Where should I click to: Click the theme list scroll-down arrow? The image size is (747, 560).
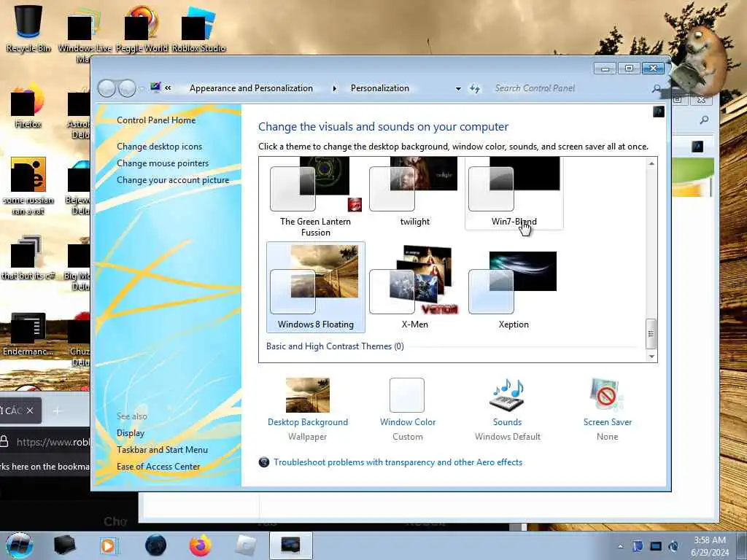(x=651, y=356)
